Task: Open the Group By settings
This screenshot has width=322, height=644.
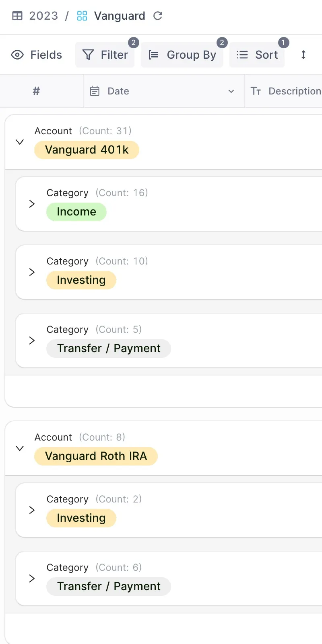Action: (x=182, y=55)
